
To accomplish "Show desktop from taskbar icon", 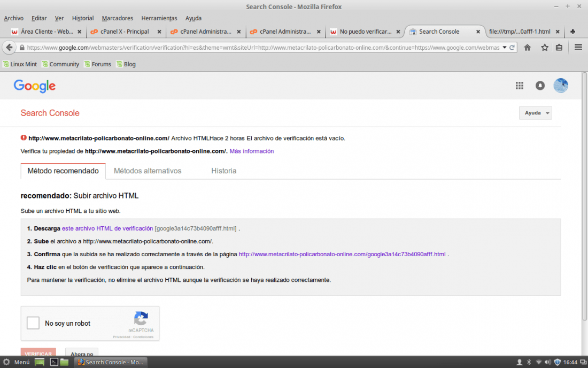I will (40, 362).
